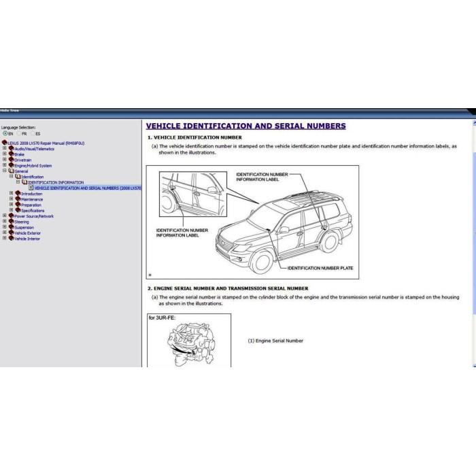
Task: Select the Maintenance tree label
Action: click(32, 199)
